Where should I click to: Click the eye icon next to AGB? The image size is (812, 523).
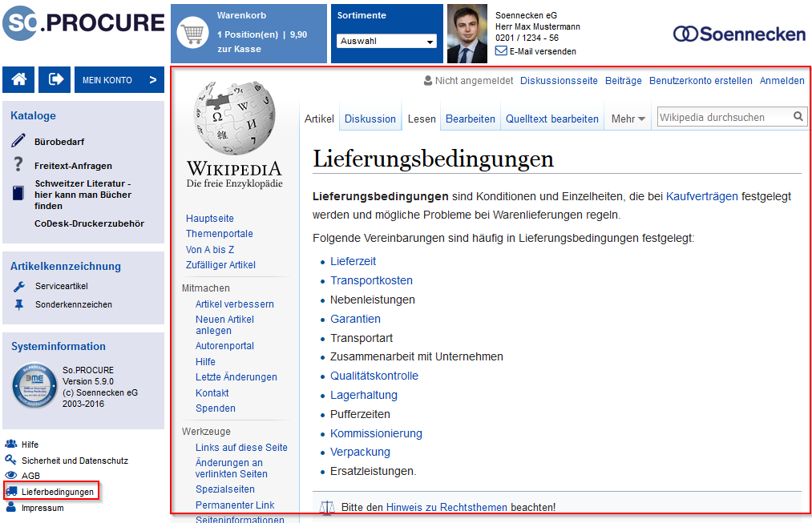click(11, 475)
